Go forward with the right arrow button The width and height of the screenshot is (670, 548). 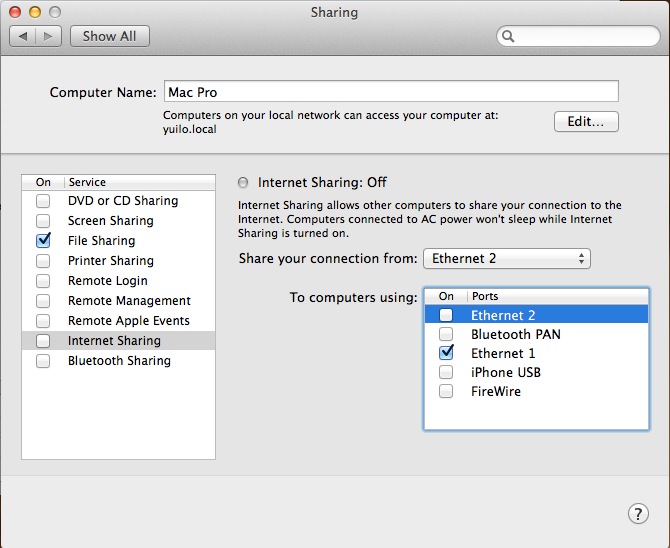[x=48, y=36]
